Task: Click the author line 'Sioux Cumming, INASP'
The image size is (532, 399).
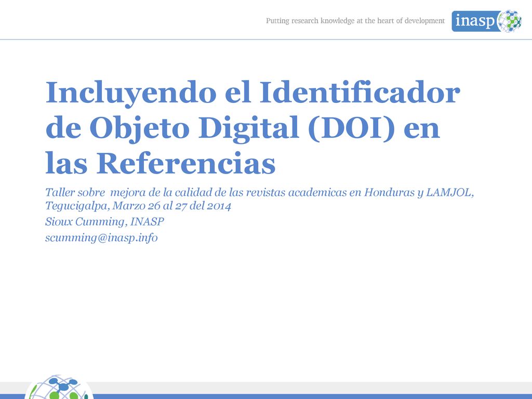Action: pyautogui.click(x=104, y=221)
